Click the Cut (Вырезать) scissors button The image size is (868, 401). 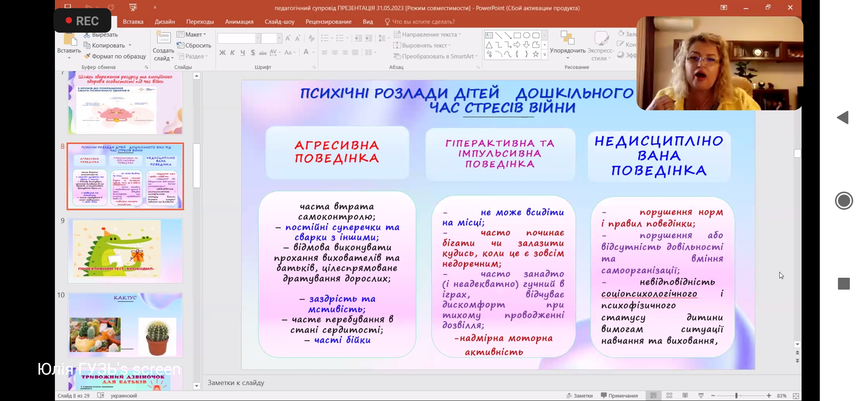(100, 35)
